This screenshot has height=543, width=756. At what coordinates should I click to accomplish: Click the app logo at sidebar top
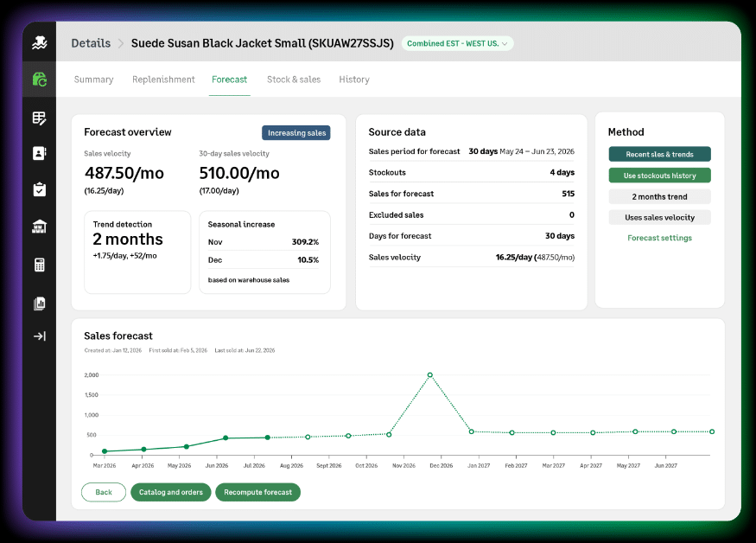click(40, 42)
